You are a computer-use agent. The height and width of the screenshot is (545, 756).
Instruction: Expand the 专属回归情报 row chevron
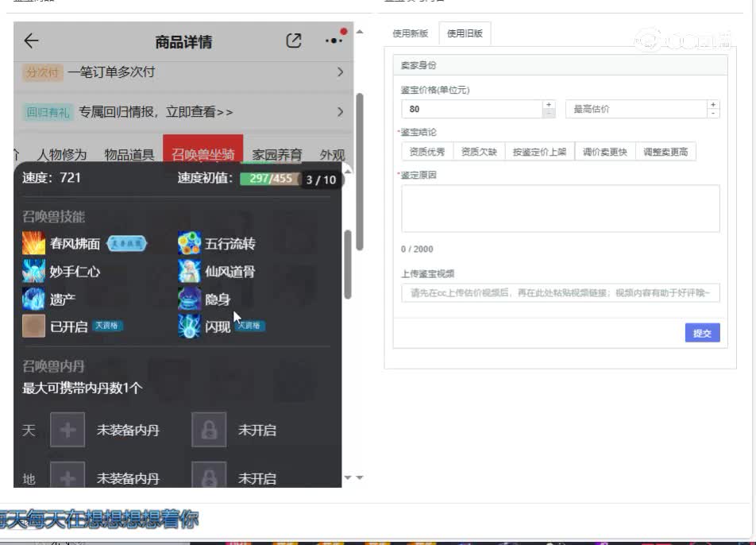point(340,112)
